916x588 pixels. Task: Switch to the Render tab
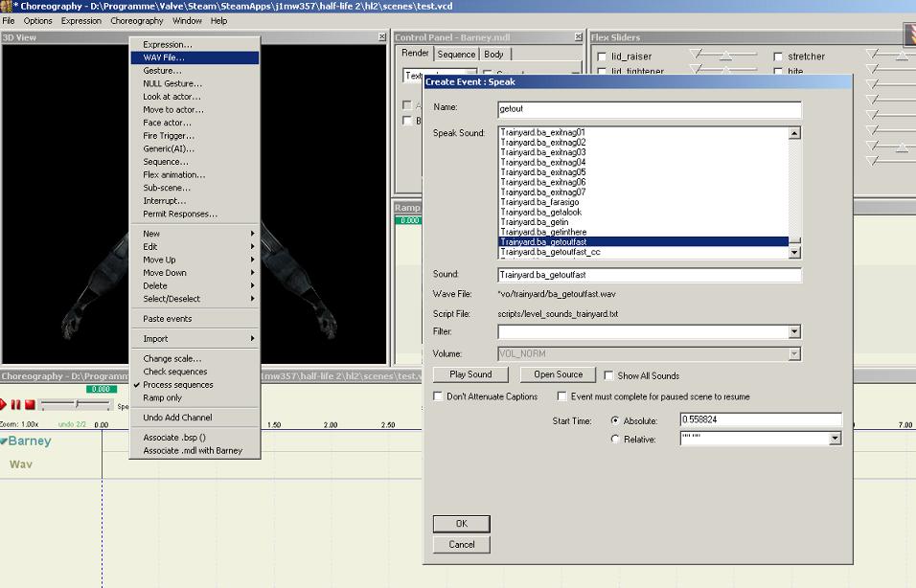[x=415, y=53]
